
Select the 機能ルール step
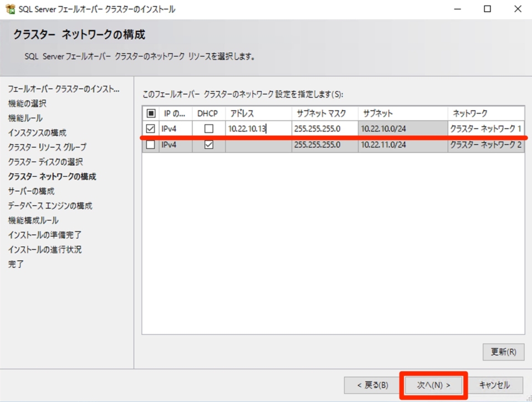tap(25, 118)
